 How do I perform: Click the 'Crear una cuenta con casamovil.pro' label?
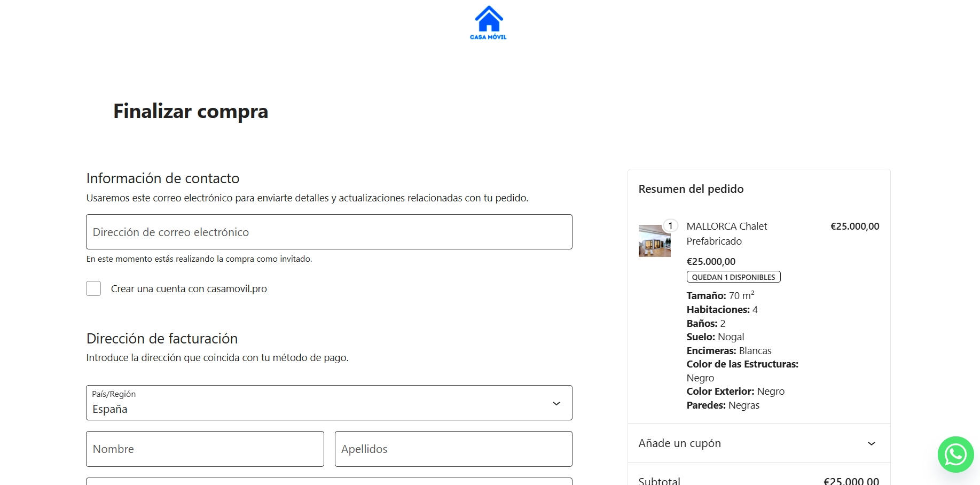click(x=189, y=289)
